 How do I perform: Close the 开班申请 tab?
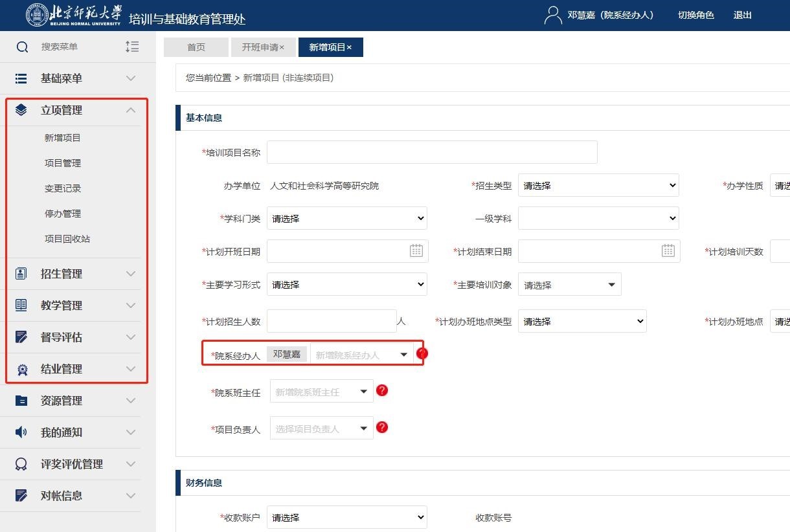coord(282,47)
